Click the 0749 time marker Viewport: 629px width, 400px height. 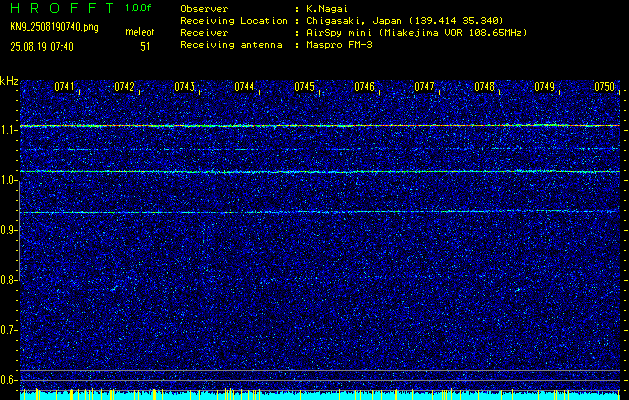coord(544,87)
